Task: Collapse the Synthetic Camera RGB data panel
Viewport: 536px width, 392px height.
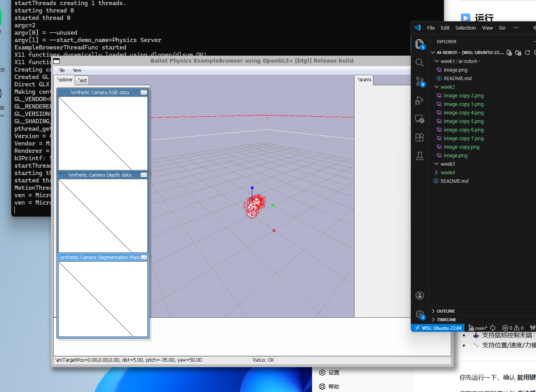Action: click(x=144, y=93)
